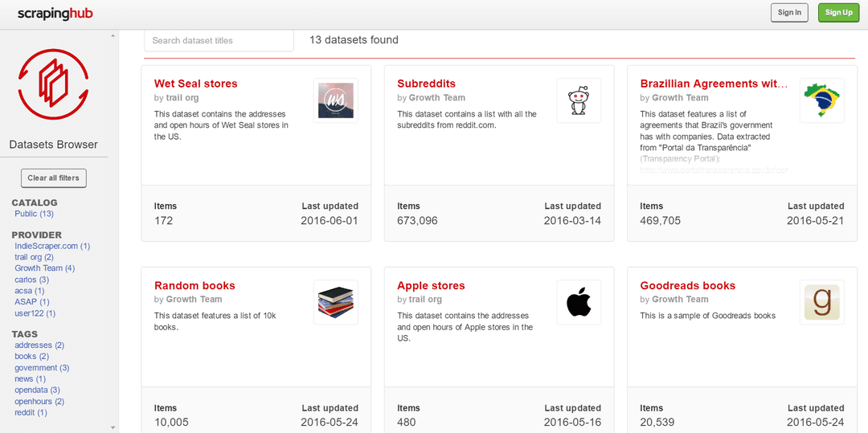The width and height of the screenshot is (868, 433).
Task: Click the 2016-05-16 last updated date
Action: [572, 423]
